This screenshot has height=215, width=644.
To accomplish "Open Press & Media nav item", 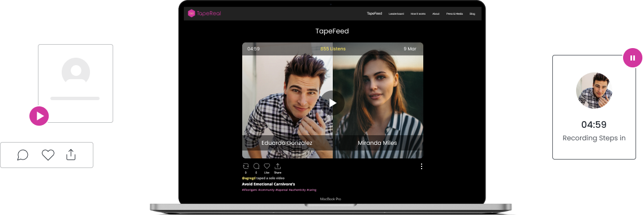I will [x=454, y=14].
